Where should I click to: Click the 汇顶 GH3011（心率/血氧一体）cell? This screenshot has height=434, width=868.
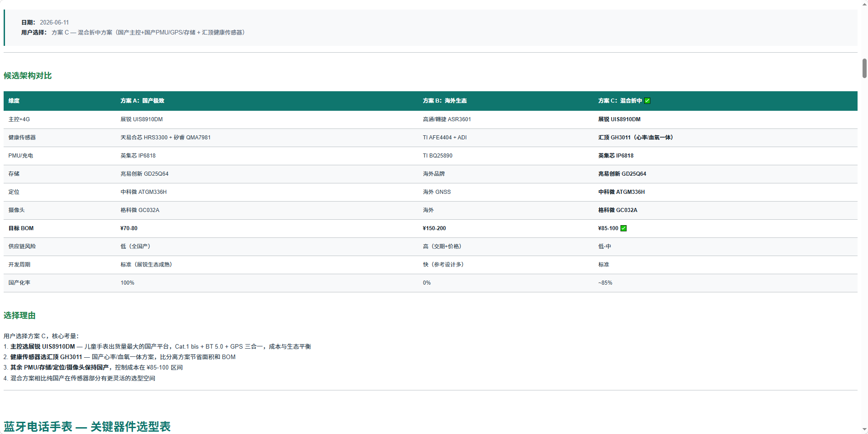[636, 138]
